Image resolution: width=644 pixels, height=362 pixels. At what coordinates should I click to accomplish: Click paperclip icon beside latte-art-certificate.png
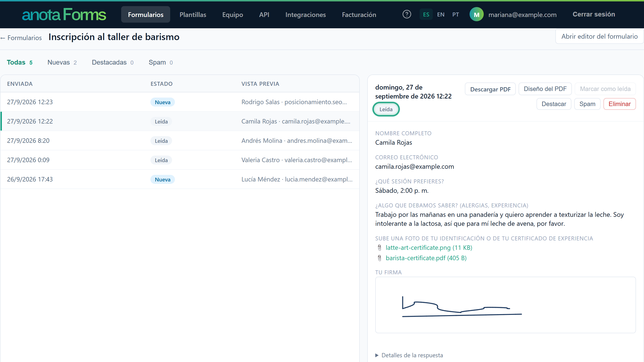click(380, 247)
